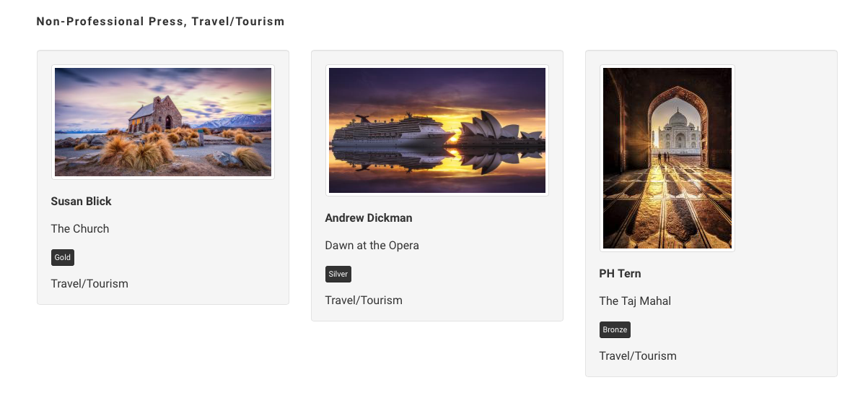
Task: Click the Non-Professional Press, Travel/Tourism heading
Action: coord(160,22)
